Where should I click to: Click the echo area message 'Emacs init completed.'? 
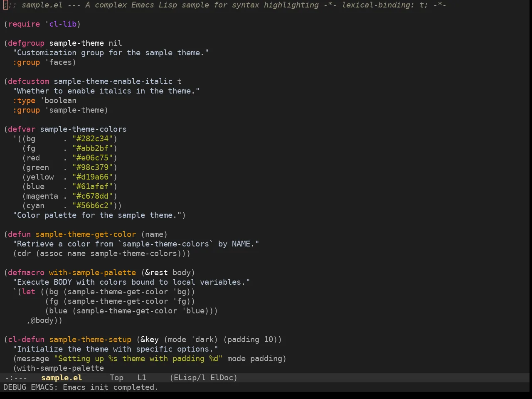tap(111, 387)
